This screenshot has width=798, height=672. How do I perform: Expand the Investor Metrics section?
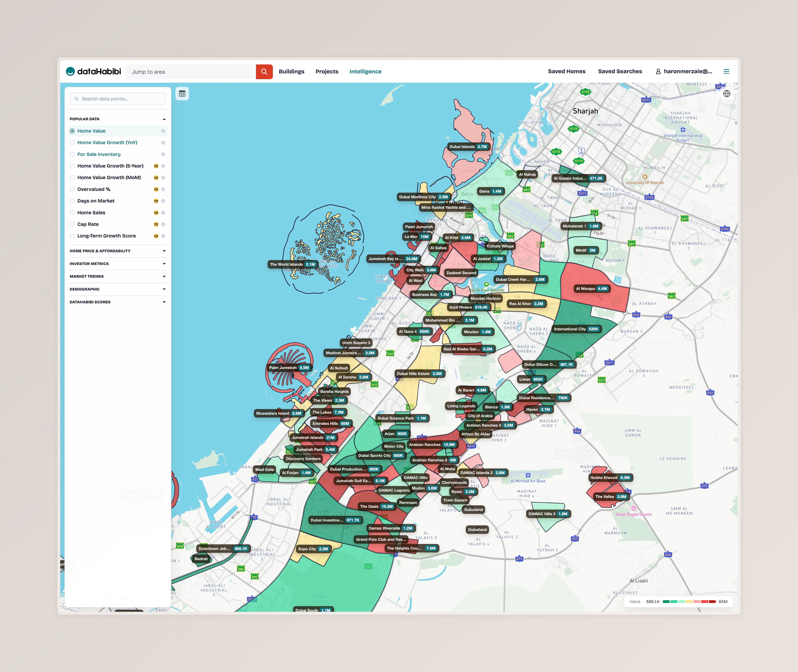tap(118, 264)
